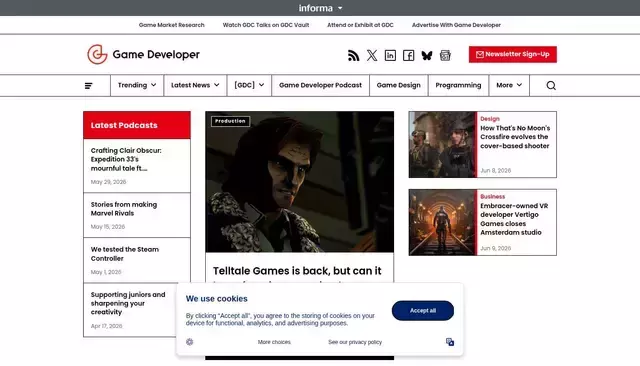This screenshot has height=366, width=640.
Task: Open the Game Design section
Action: pos(398,85)
